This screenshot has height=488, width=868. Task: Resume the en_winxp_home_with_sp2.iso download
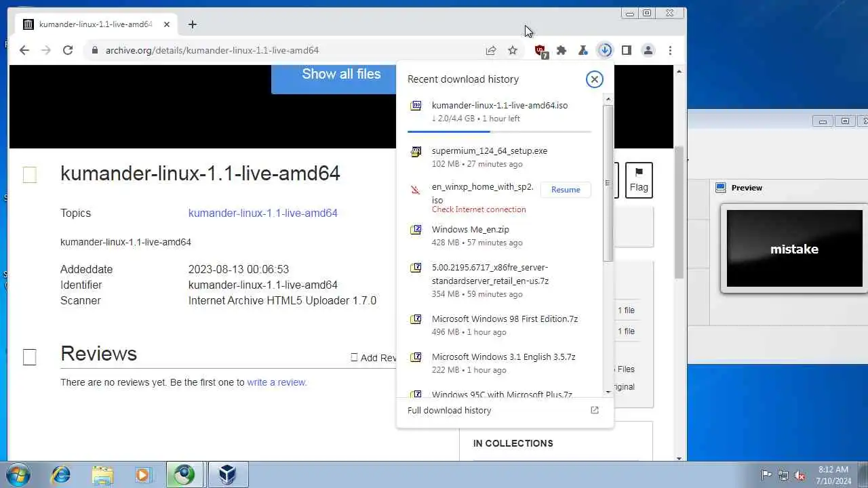[566, 190]
